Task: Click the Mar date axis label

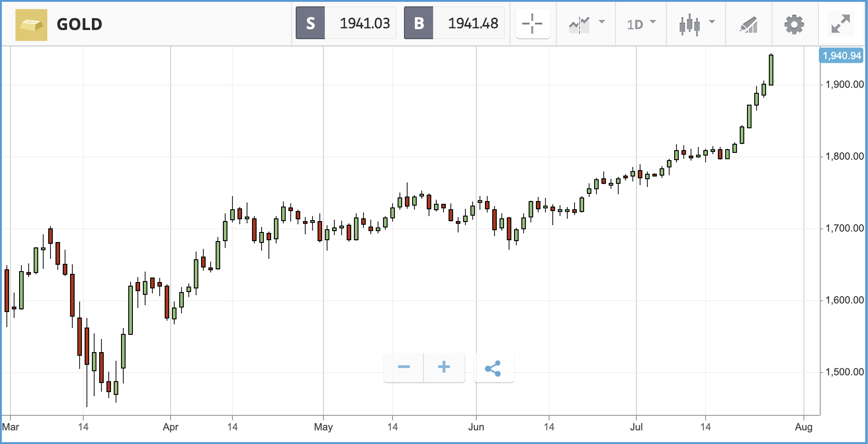Action: tap(10, 427)
